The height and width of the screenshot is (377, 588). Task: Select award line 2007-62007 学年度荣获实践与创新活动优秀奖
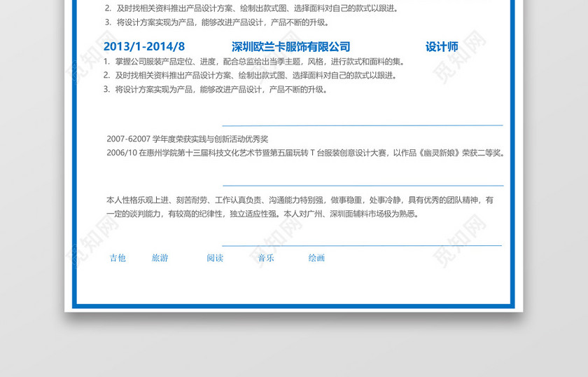pyautogui.click(x=188, y=139)
